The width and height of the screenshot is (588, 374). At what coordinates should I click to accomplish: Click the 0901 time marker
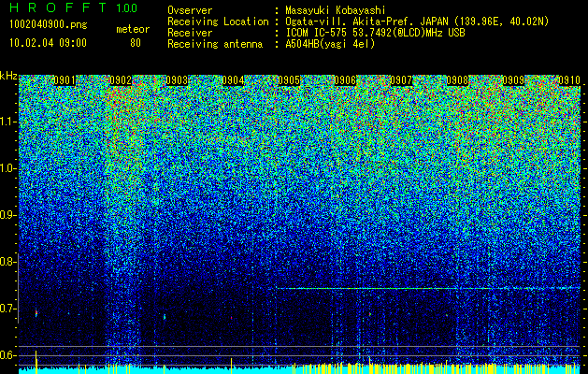65,80
